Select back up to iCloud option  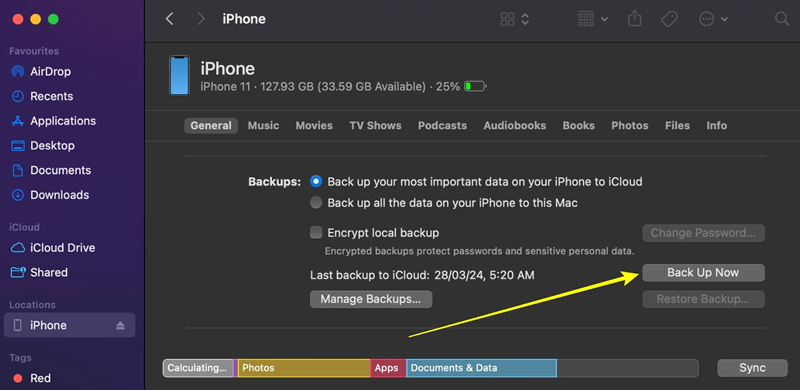click(x=316, y=181)
